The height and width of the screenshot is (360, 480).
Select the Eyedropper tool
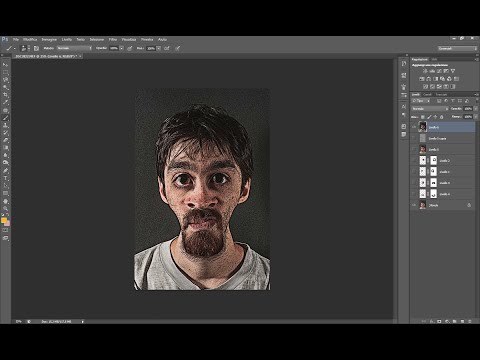point(5,103)
